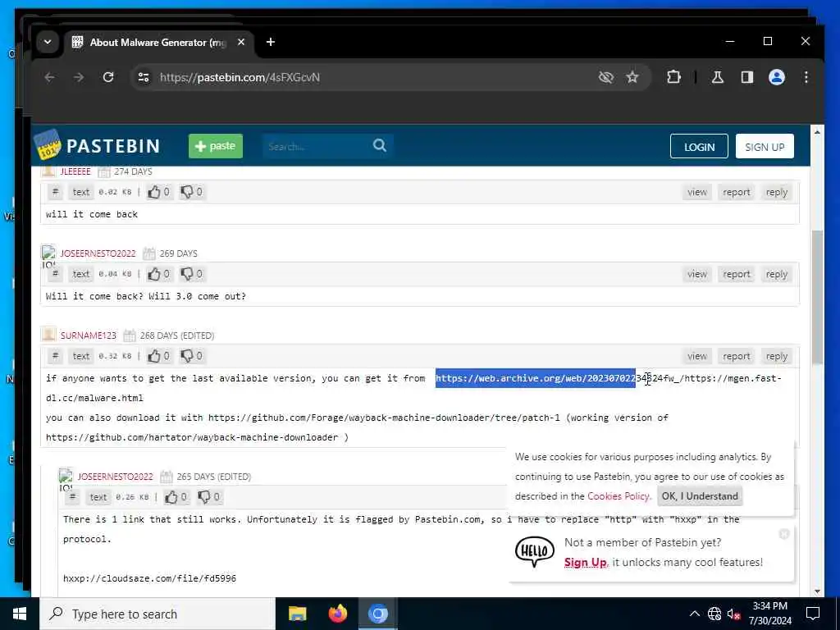840x630 pixels.
Task: Open the Chrome tab search dropdown
Action: coord(48,42)
